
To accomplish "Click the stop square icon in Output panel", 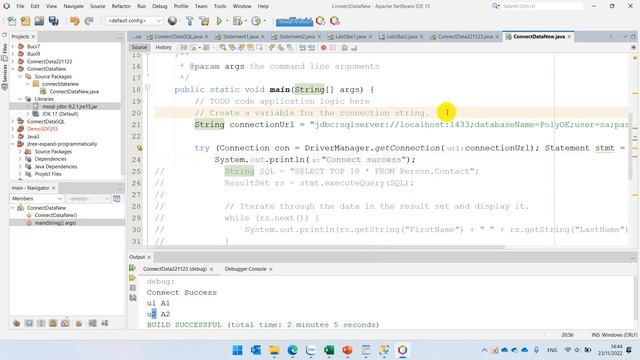I will [132, 288].
